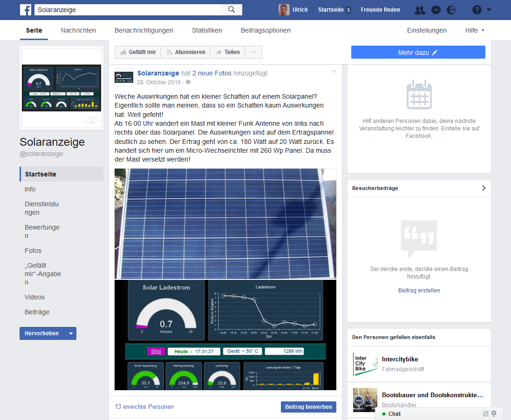This screenshot has width=511, height=420.
Task: Click the Beitrag bewerben button
Action: pyautogui.click(x=308, y=406)
